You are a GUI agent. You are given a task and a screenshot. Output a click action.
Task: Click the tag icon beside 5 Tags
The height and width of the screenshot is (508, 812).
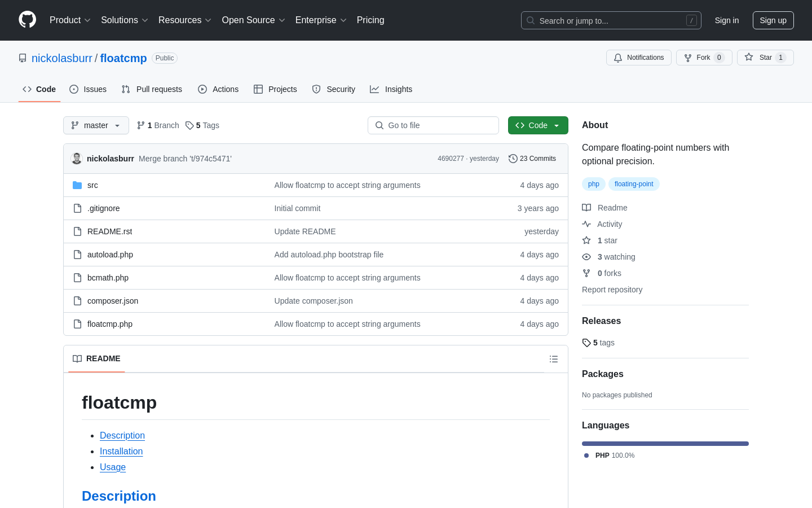[x=189, y=125]
